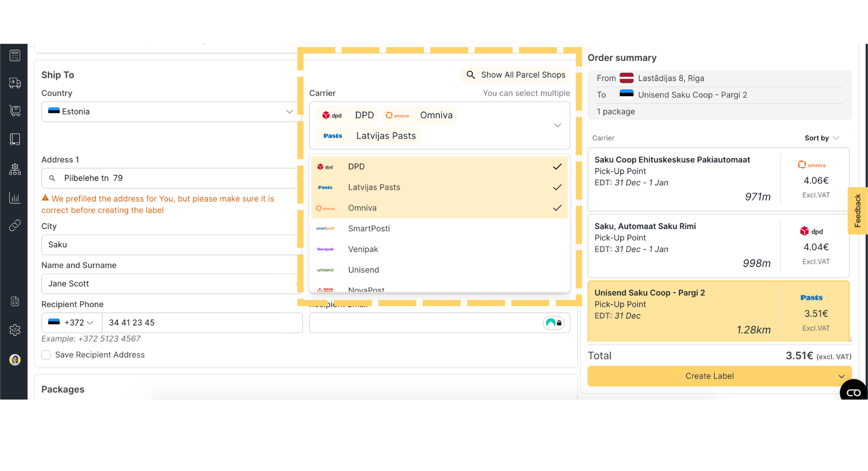868x471 pixels.
Task: Open the address book sidebar icon
Action: (14, 139)
